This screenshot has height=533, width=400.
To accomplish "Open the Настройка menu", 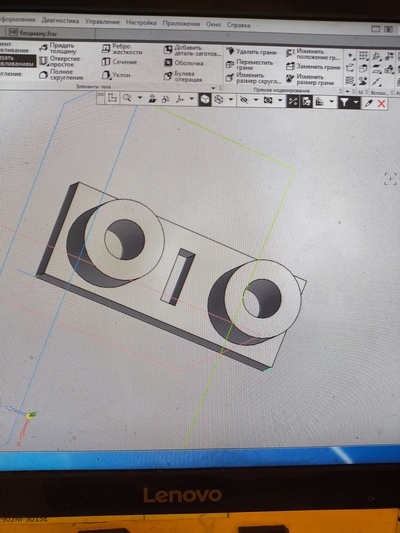I will (141, 23).
